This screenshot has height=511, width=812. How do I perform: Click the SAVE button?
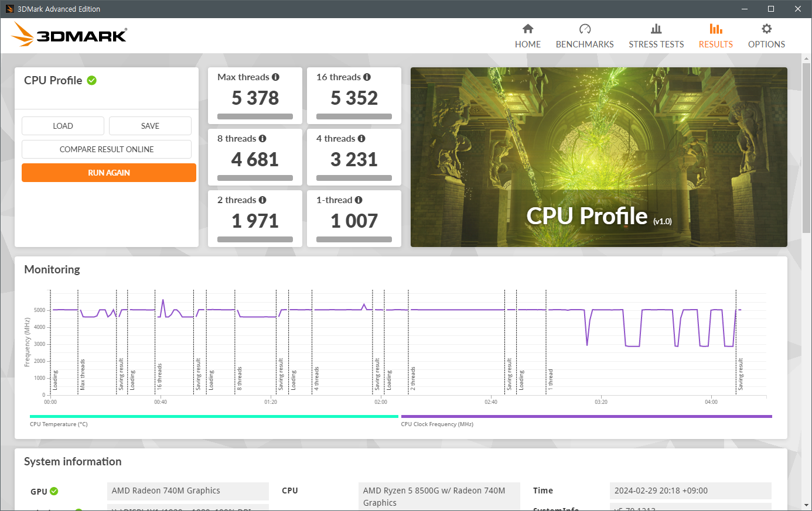(x=150, y=126)
